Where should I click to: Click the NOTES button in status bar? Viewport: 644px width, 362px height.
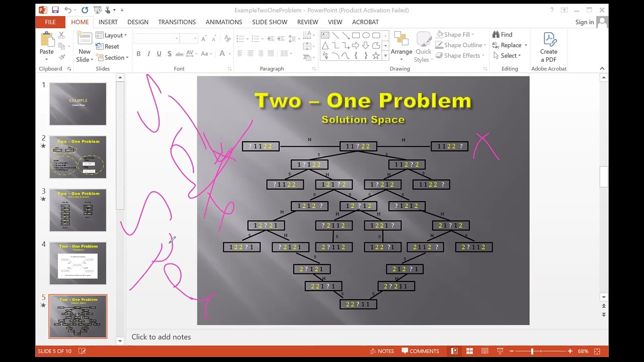coord(382,351)
